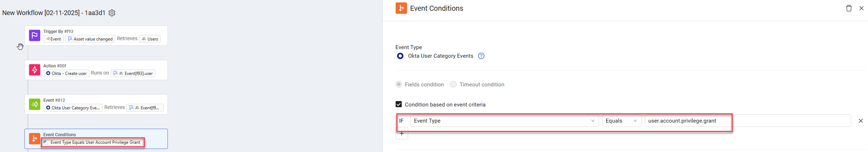The height and width of the screenshot is (152, 868).
Task: Add a new condition with plus button
Action: (402, 134)
